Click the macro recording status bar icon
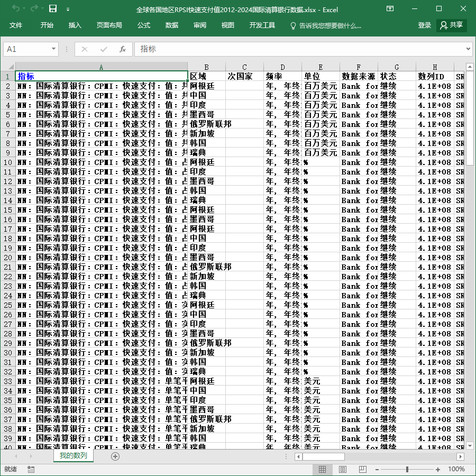476x476 pixels. coord(31,469)
